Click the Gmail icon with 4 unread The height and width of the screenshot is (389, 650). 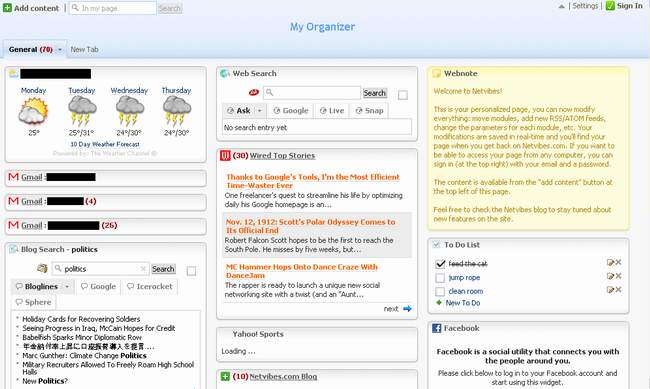(14, 201)
